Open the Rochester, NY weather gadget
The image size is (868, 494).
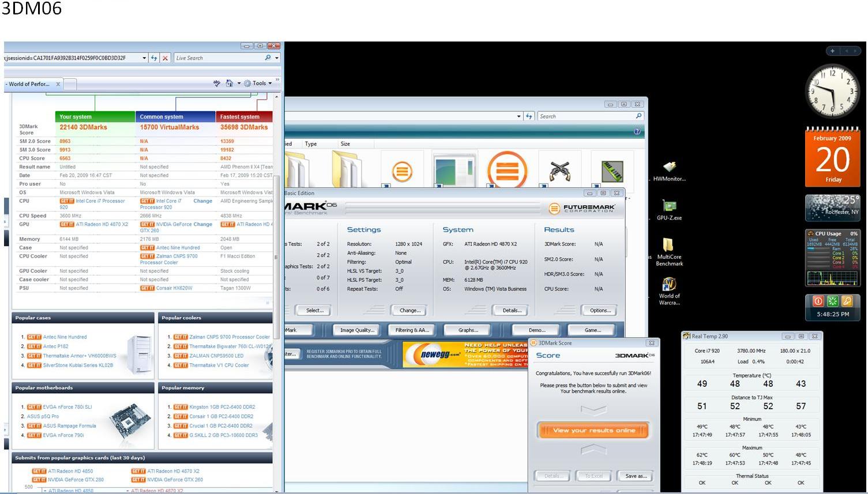[x=832, y=208]
